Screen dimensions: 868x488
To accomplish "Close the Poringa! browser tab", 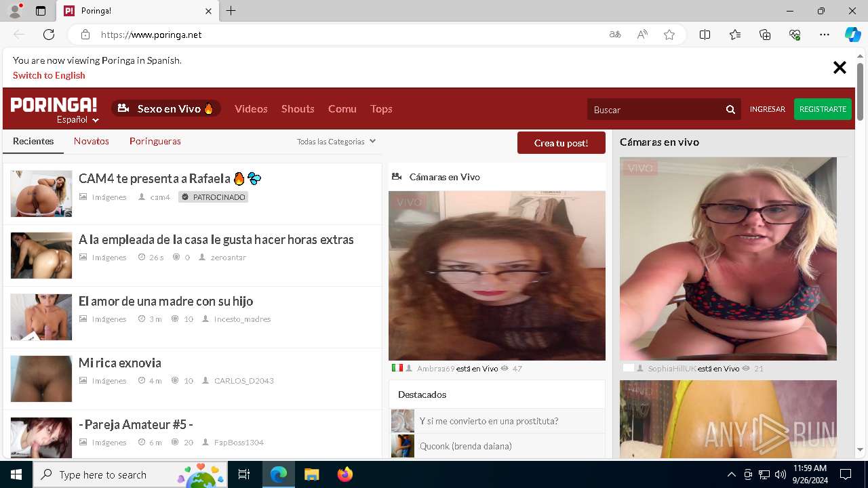I will coord(209,11).
